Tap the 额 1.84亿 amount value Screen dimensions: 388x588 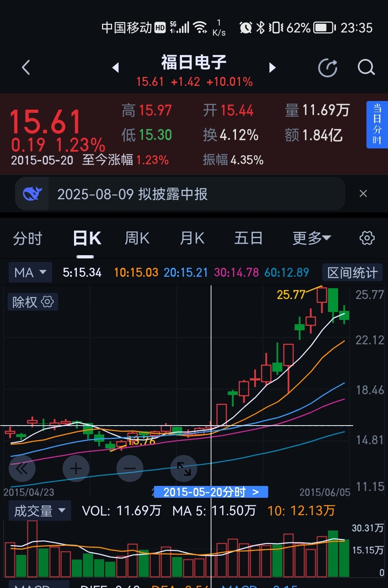pyautogui.click(x=314, y=135)
